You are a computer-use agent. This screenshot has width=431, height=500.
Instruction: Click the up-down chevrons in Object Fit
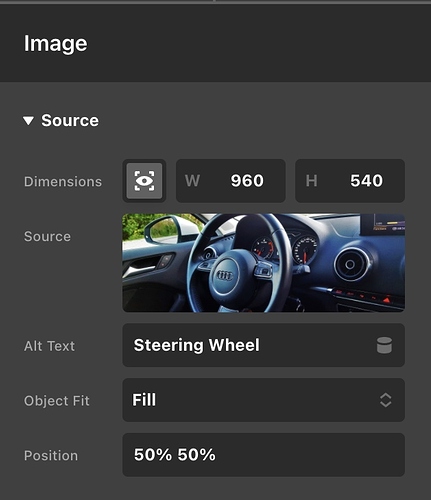coord(385,400)
